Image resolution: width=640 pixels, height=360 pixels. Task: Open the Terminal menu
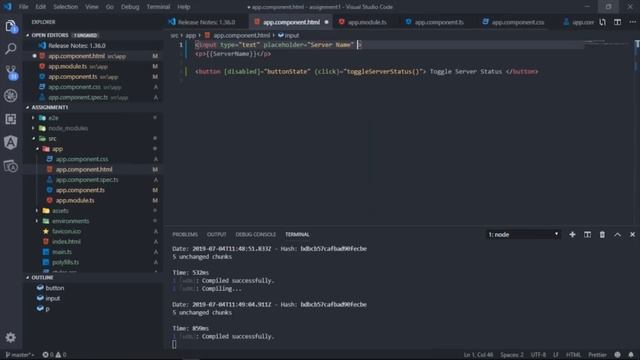click(x=158, y=7)
